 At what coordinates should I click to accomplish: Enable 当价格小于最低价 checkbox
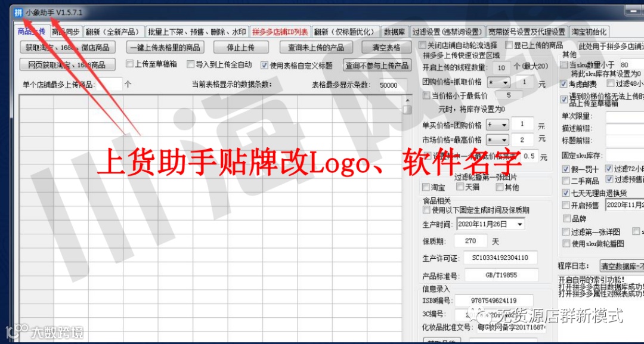click(x=426, y=95)
